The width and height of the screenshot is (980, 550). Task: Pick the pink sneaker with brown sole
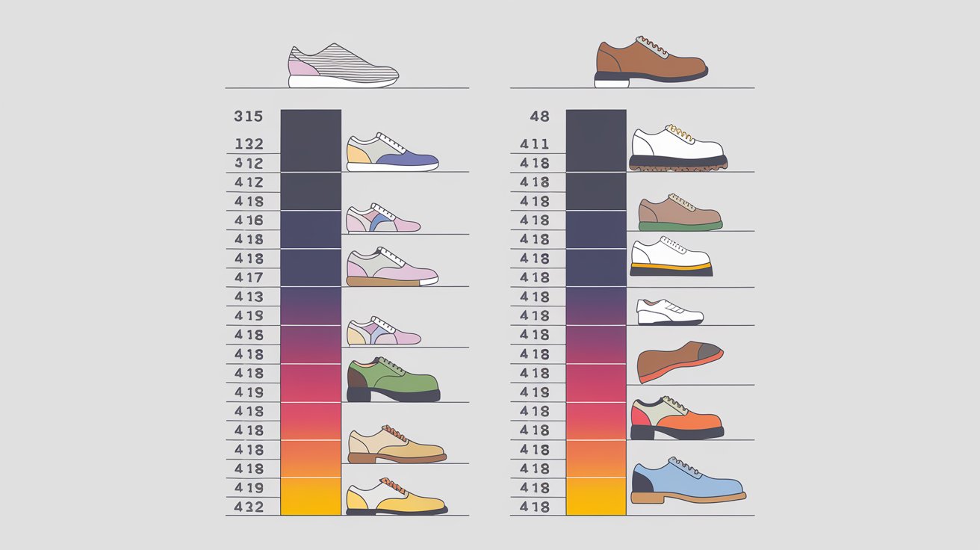pos(392,268)
